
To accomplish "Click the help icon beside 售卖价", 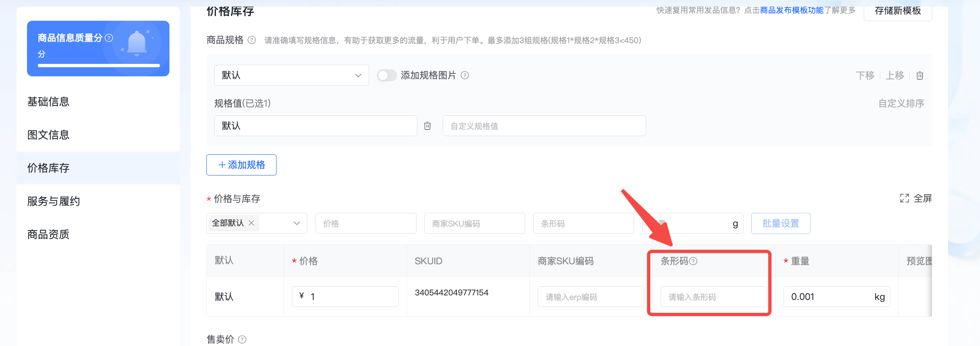I will coord(242,339).
